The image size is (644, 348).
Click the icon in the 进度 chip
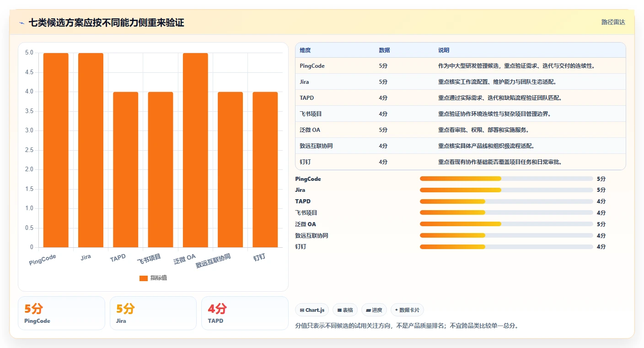[x=368, y=310]
